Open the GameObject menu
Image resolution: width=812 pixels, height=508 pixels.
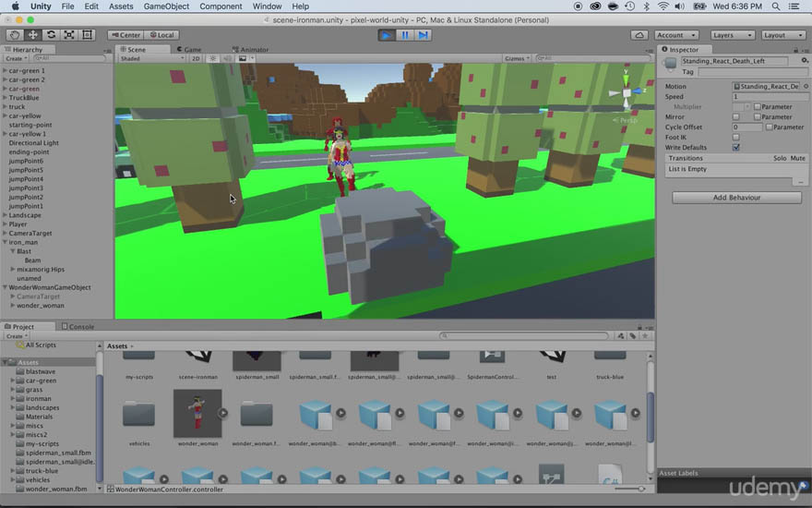pos(166,6)
